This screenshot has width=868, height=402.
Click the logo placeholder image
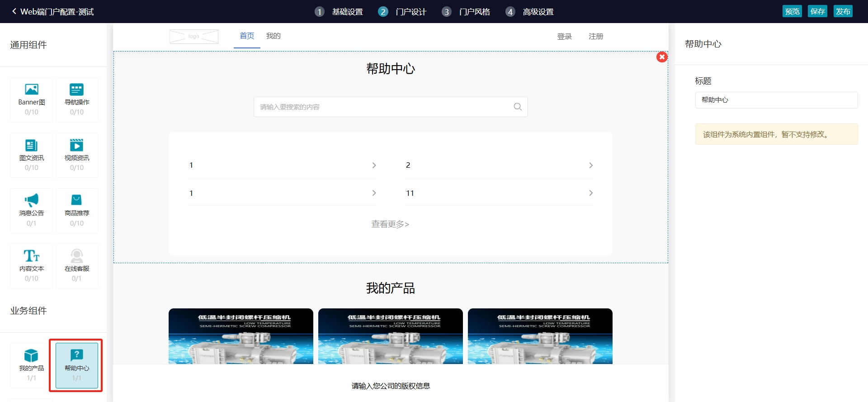(194, 36)
